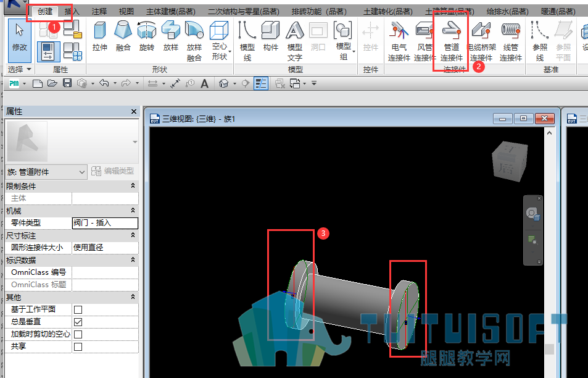The image size is (588, 378).
Task: Pick the 放样融合 (Swept Blend) tool
Action: [x=194, y=41]
